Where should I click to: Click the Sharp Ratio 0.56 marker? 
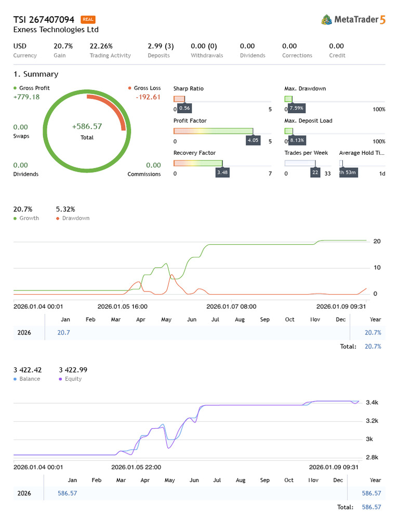click(184, 108)
